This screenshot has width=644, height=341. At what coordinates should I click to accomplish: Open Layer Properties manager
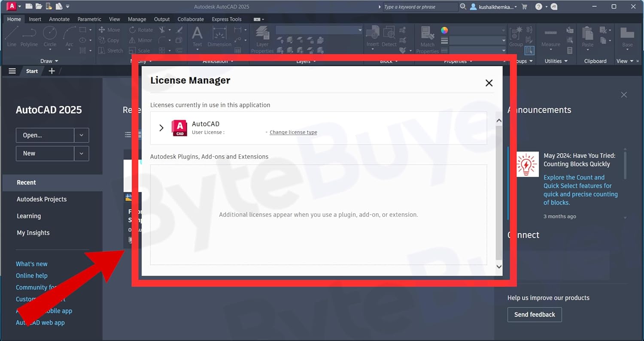tap(262, 39)
